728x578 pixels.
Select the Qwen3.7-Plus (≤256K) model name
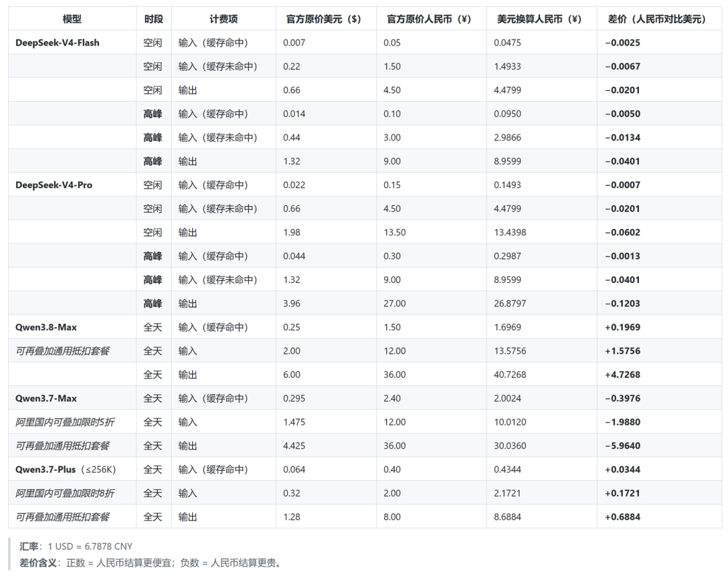pos(65,470)
